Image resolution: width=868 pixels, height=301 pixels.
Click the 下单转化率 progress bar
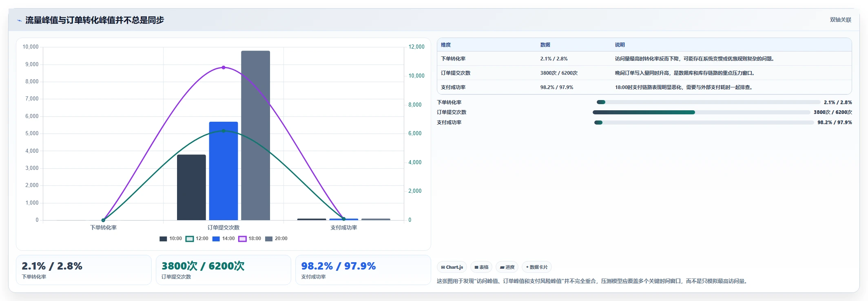tap(709, 102)
